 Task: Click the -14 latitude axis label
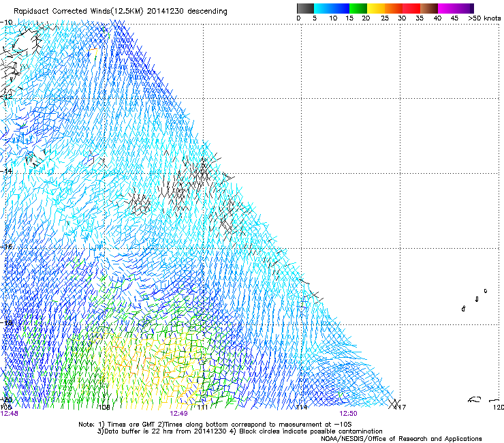tap(6, 171)
